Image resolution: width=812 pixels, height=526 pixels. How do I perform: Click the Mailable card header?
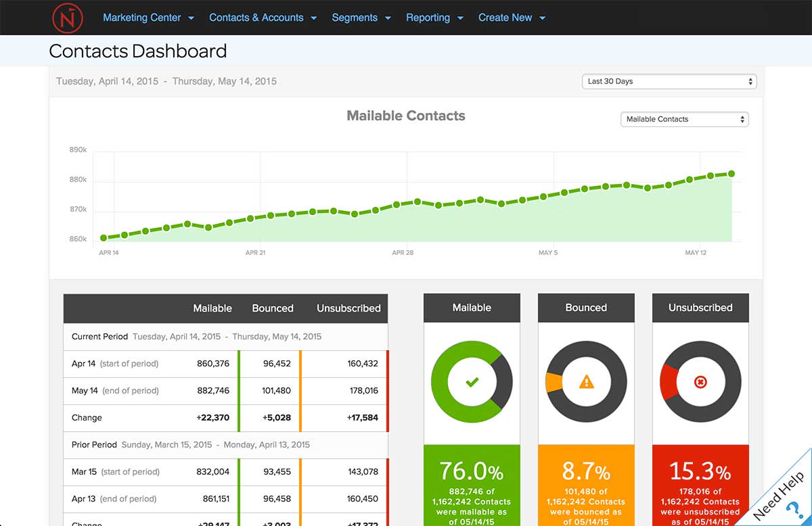(472, 308)
